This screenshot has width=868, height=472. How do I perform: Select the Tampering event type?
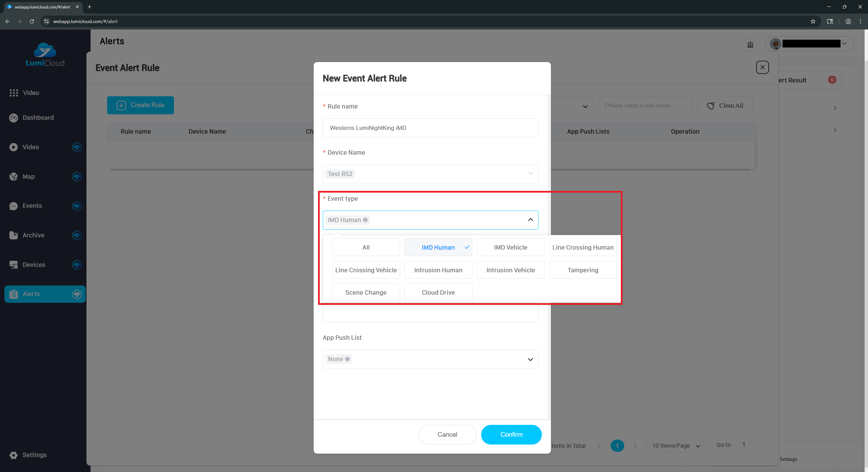tap(583, 270)
